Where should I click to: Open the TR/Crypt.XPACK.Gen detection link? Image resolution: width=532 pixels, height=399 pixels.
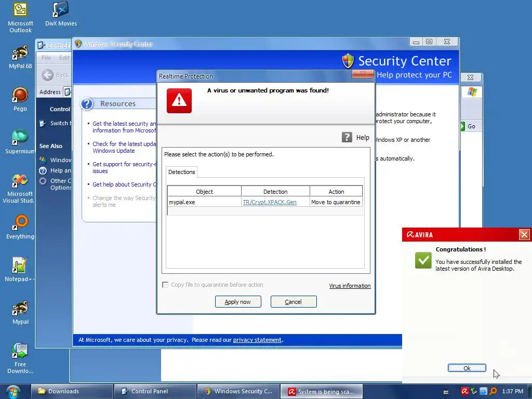270,202
